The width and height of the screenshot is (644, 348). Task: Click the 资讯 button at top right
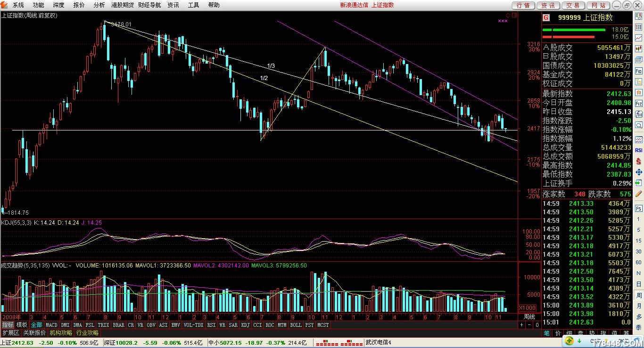pyautogui.click(x=548, y=5)
